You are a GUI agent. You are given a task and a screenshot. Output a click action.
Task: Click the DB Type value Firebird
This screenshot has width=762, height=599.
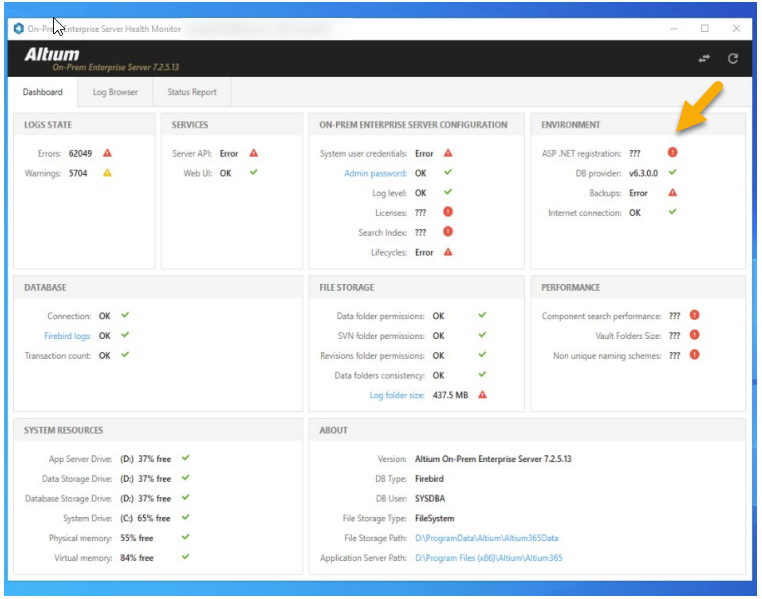point(429,479)
